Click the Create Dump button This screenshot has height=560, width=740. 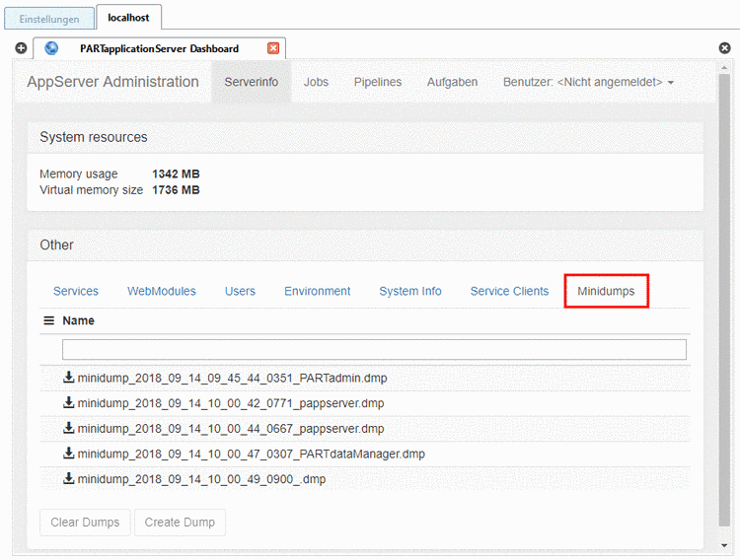(180, 523)
